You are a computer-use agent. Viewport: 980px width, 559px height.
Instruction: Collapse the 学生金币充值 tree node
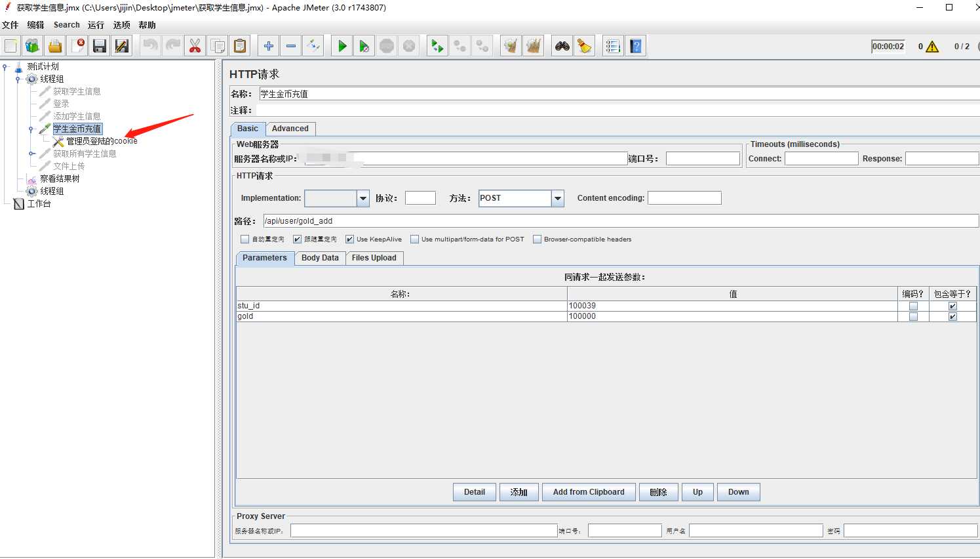pos(31,129)
